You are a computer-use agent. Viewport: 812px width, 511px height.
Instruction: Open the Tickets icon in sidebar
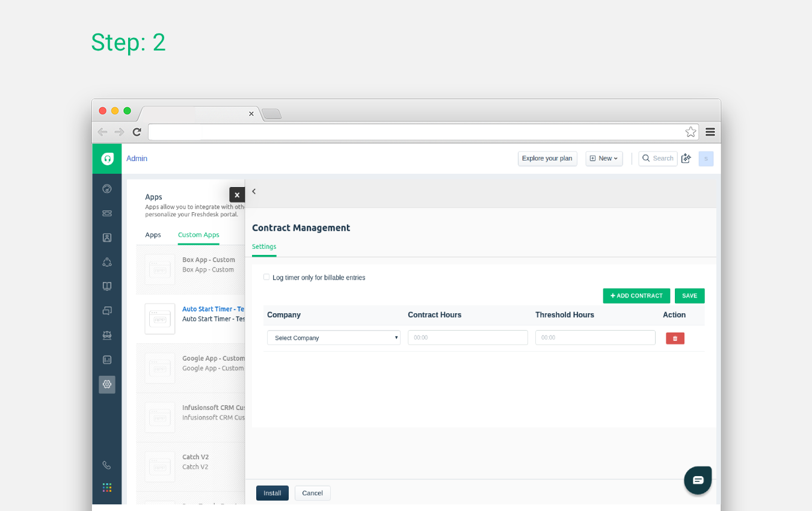coord(107,213)
